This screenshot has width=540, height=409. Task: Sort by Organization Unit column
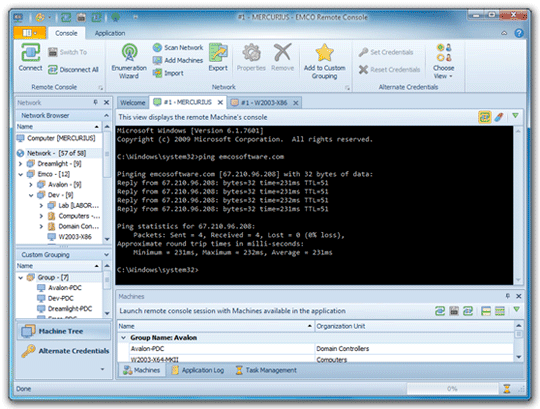pyautogui.click(x=414, y=326)
